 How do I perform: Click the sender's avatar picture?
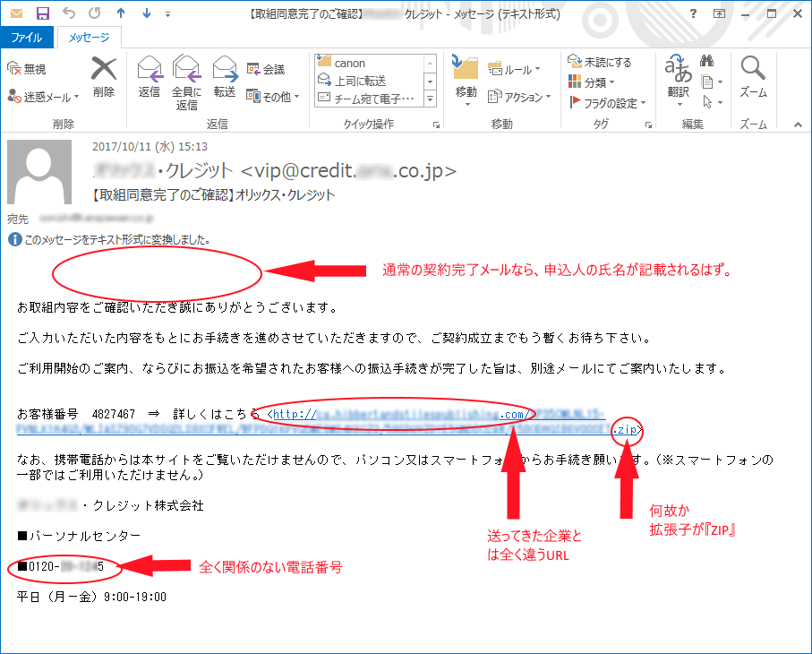tap(39, 171)
